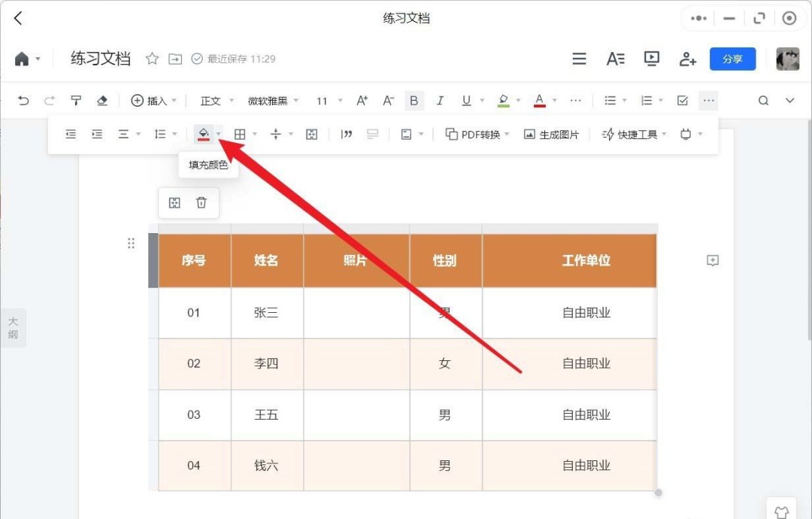Click the PDF转换 button
The image size is (812, 519).
(x=474, y=133)
